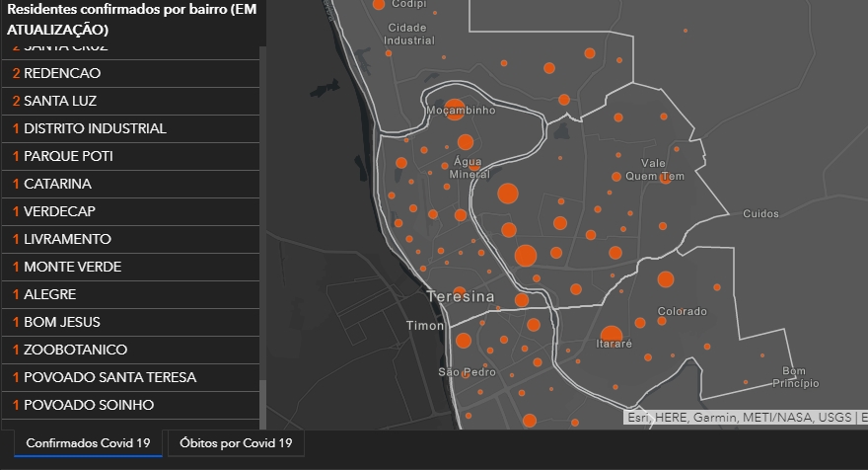Choose VERDECAP in the list

(130, 211)
